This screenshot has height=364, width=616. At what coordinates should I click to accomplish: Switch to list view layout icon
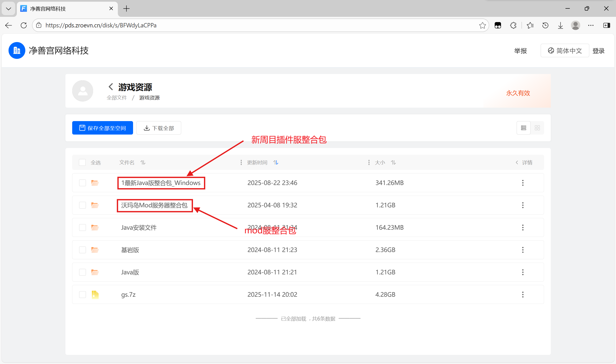[x=523, y=128]
